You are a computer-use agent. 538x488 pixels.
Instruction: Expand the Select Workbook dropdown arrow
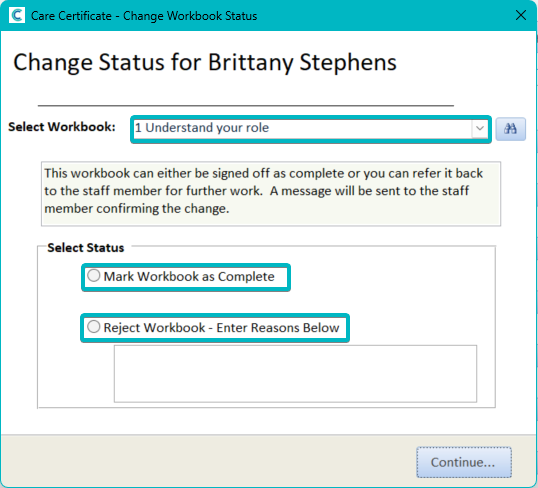(480, 128)
